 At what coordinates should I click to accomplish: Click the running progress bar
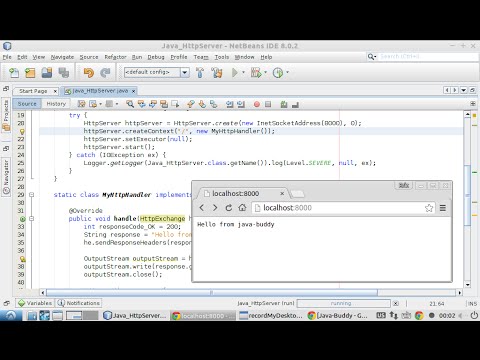343,303
